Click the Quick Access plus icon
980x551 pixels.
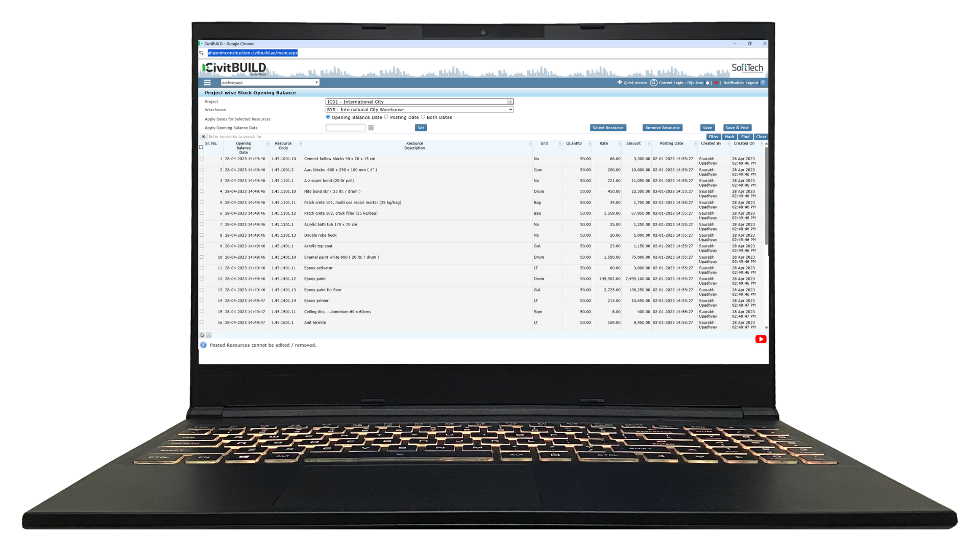pos(619,82)
